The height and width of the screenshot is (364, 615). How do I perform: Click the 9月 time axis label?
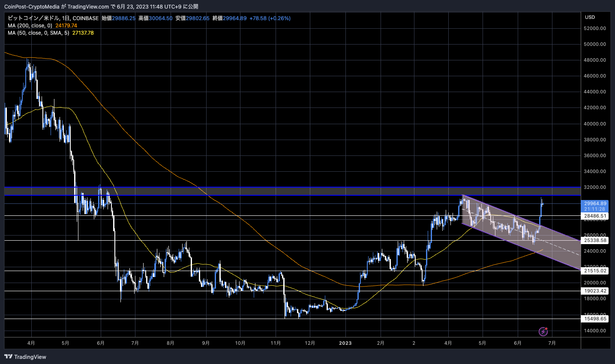point(206,343)
